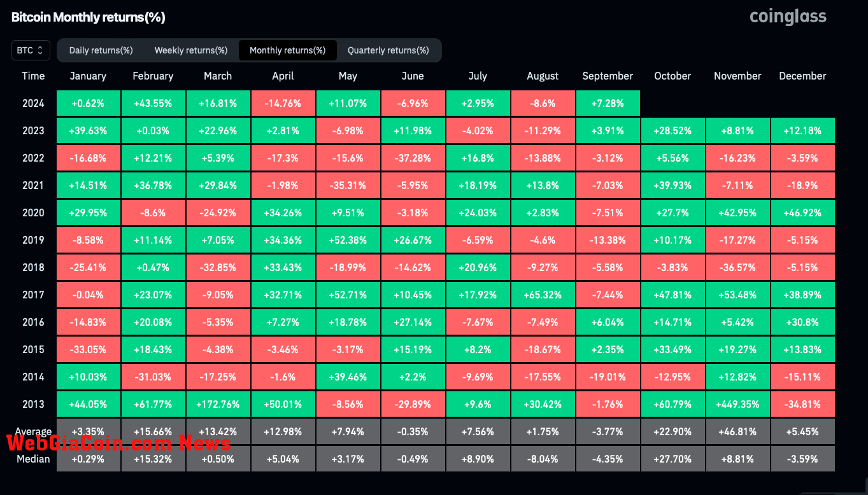Click the March column header
The height and width of the screenshot is (495, 868).
218,76
